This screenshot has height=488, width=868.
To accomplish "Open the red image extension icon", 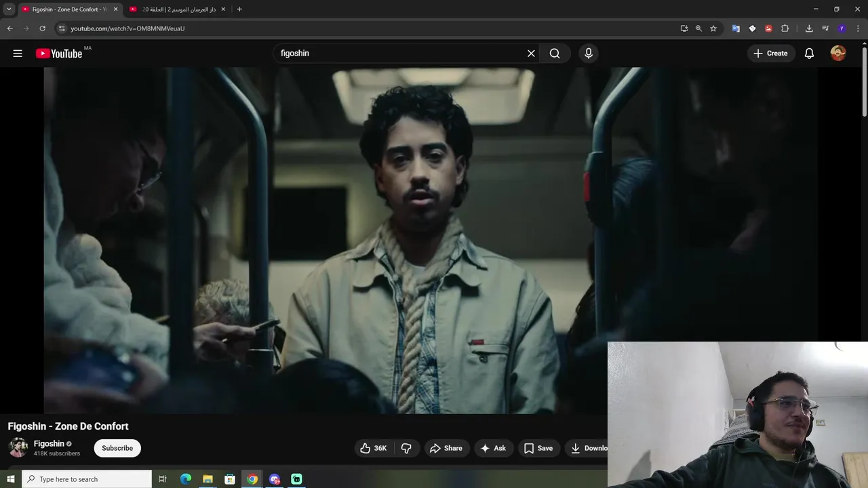I will coord(768,28).
